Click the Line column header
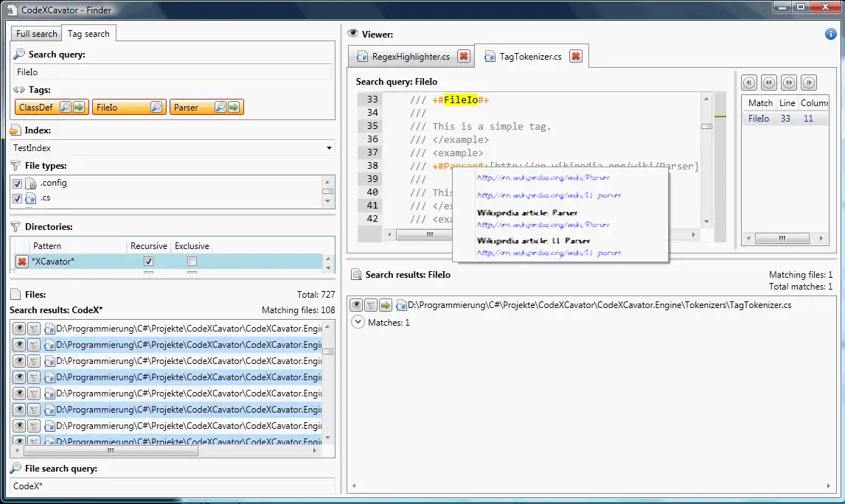The image size is (845, 504). [787, 103]
